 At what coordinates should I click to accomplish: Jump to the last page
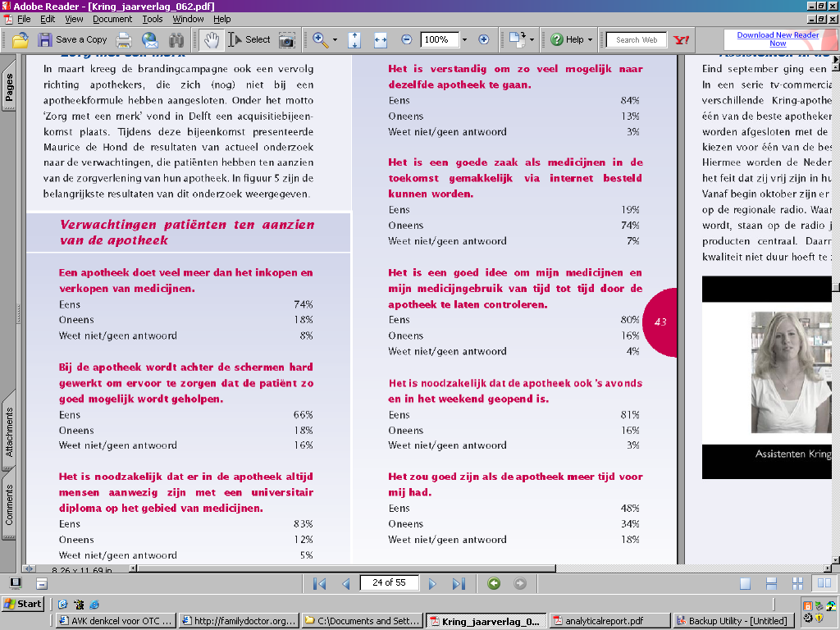[459, 583]
